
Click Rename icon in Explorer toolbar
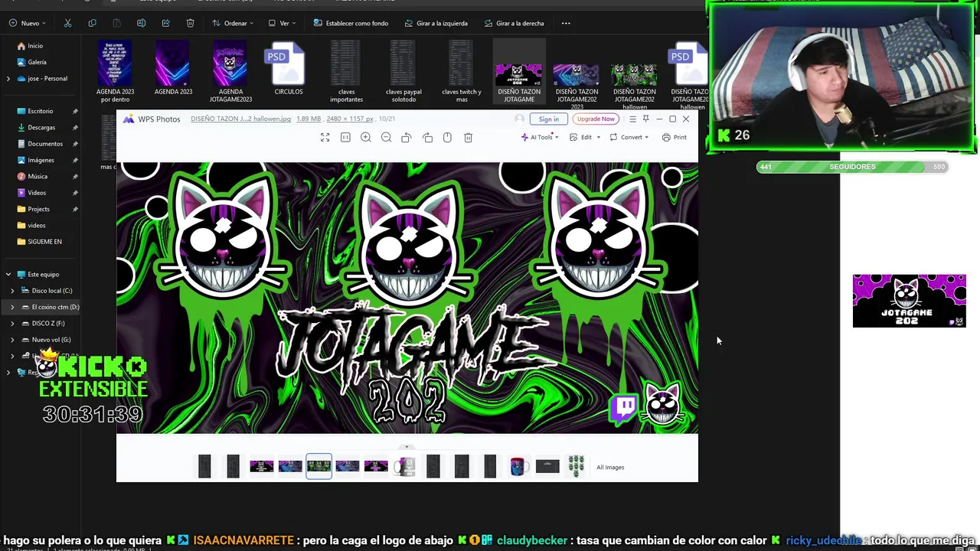141,23
